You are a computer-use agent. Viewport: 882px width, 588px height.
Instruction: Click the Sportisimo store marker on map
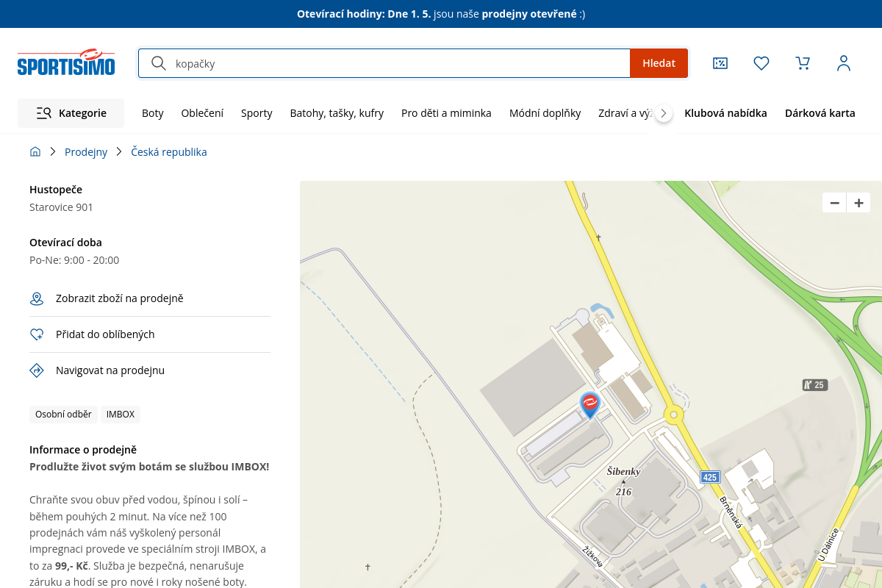tap(589, 404)
